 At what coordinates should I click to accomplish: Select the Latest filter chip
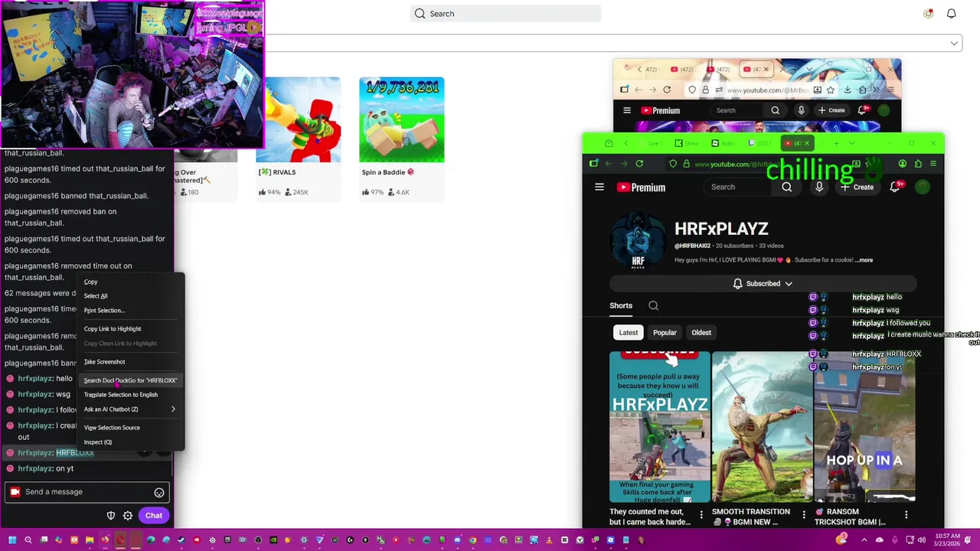629,333
